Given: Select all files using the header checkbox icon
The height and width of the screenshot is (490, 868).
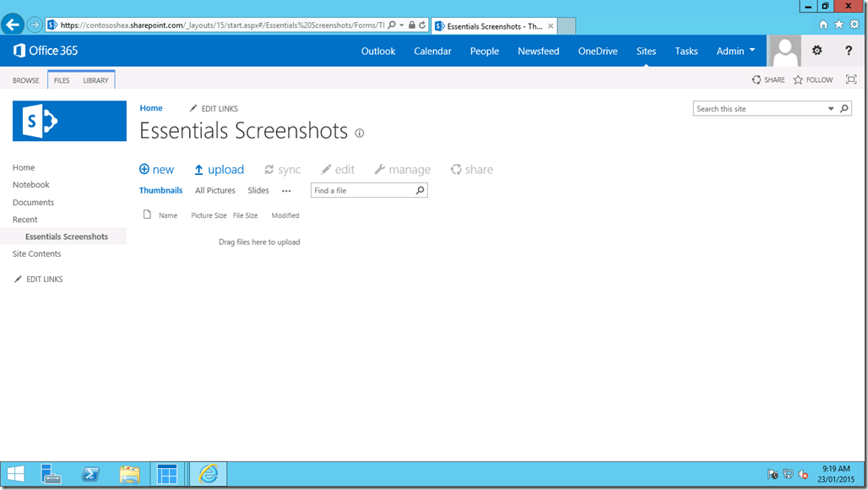Looking at the screenshot, I should point(145,215).
